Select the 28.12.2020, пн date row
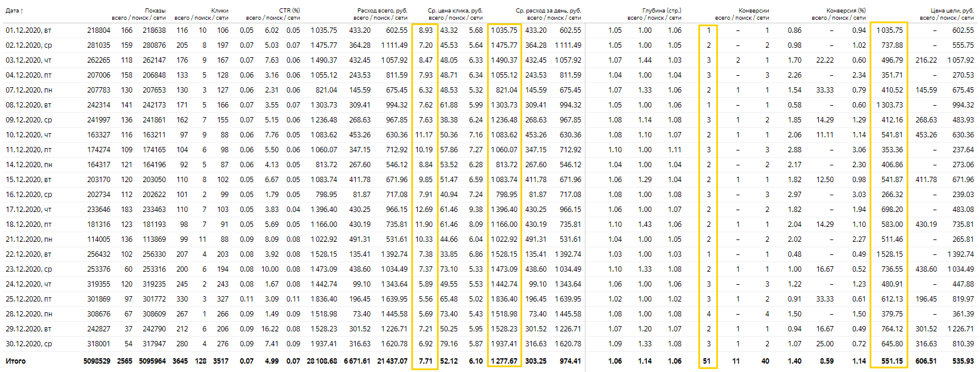 coord(29,313)
